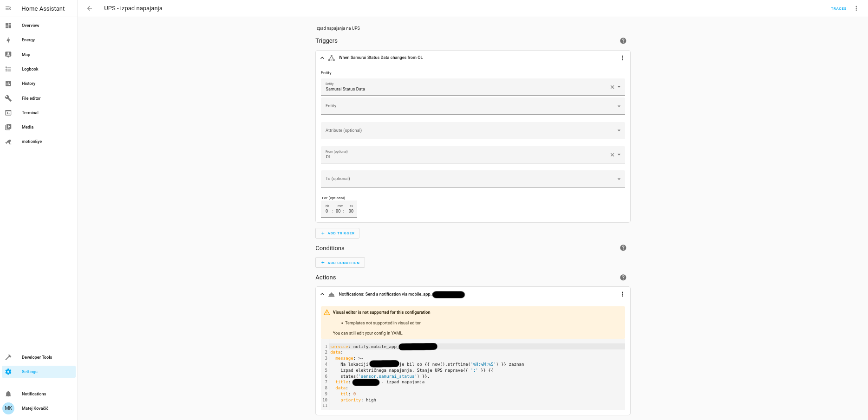The width and height of the screenshot is (868, 420).
Task: Open the Overview dashboard icon
Action: [8, 26]
